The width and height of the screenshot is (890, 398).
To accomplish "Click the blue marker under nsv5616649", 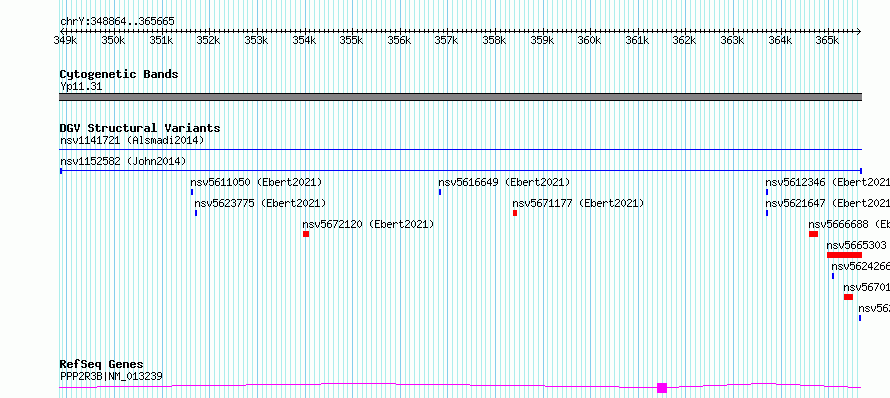I will 440,192.
